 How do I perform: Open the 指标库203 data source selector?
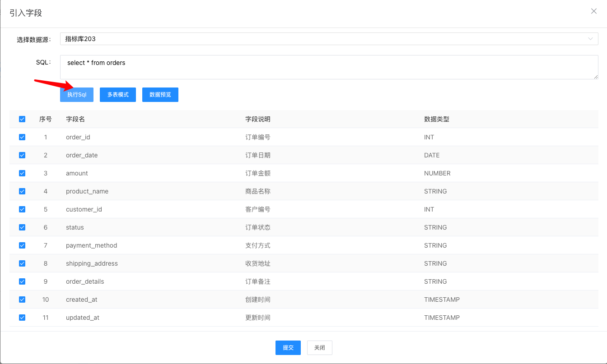(x=329, y=39)
